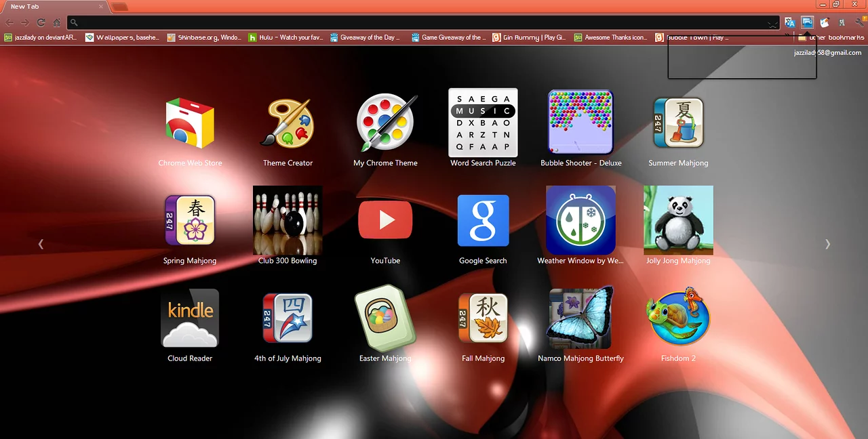Open the Hulu bookmark
The height and width of the screenshot is (439, 868).
285,38
